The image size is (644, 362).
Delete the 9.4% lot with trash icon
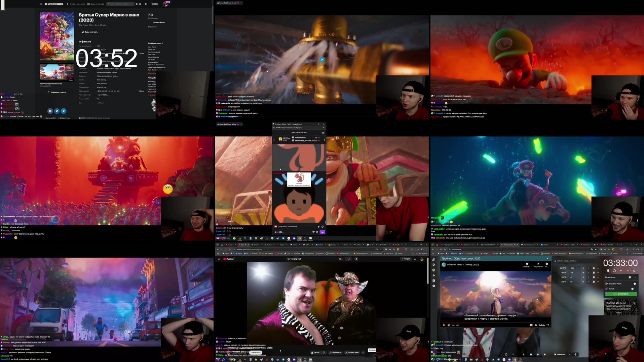594,273
